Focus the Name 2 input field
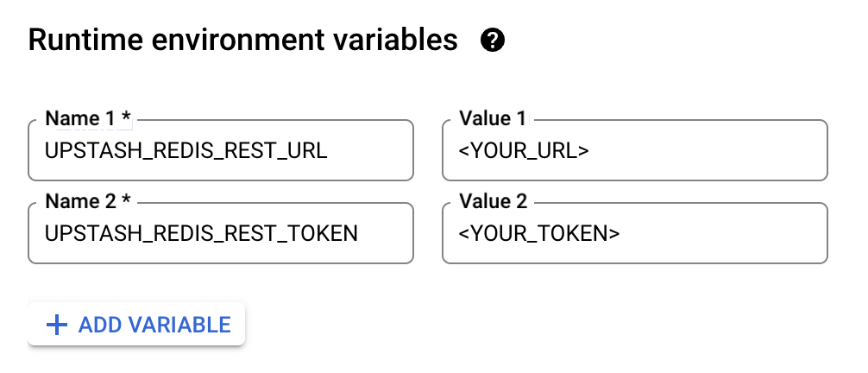 220,233
